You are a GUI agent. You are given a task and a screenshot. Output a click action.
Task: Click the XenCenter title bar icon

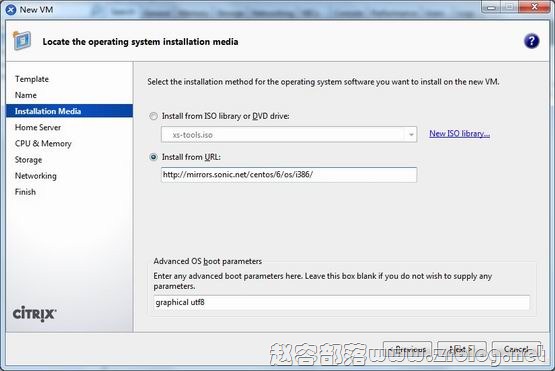[x=11, y=10]
